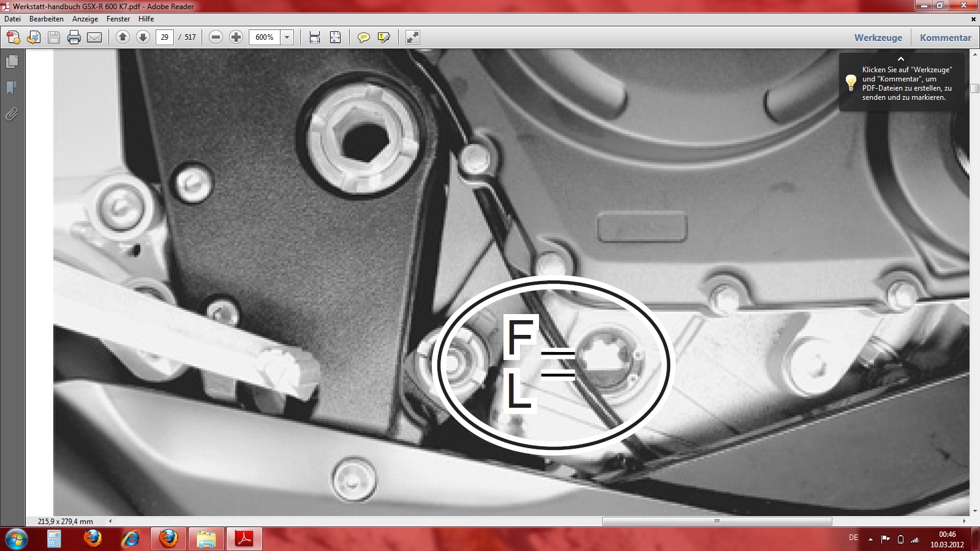
Task: Open the Datei menu
Action: tap(13, 19)
